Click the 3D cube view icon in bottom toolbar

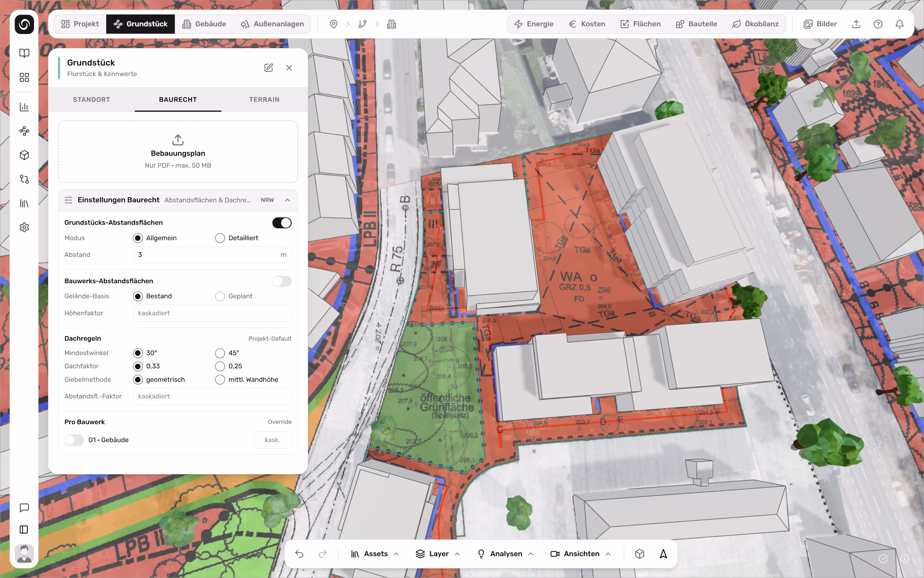[x=639, y=554]
